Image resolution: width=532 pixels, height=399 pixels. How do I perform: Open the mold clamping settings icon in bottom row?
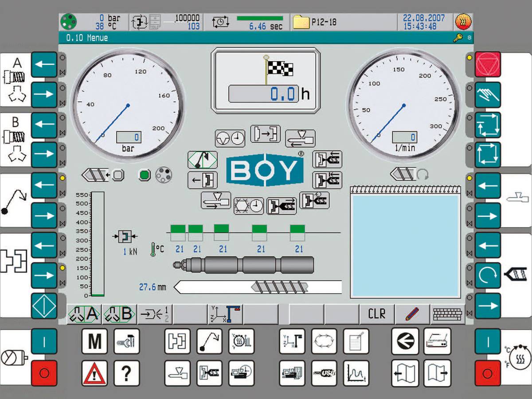click(x=177, y=341)
